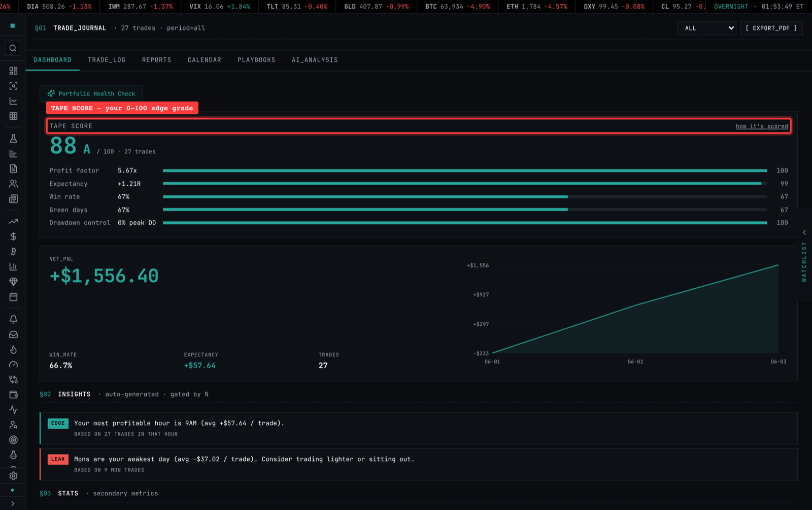Switch to the PLAYBOOKS tab
812x510 pixels.
[256, 60]
